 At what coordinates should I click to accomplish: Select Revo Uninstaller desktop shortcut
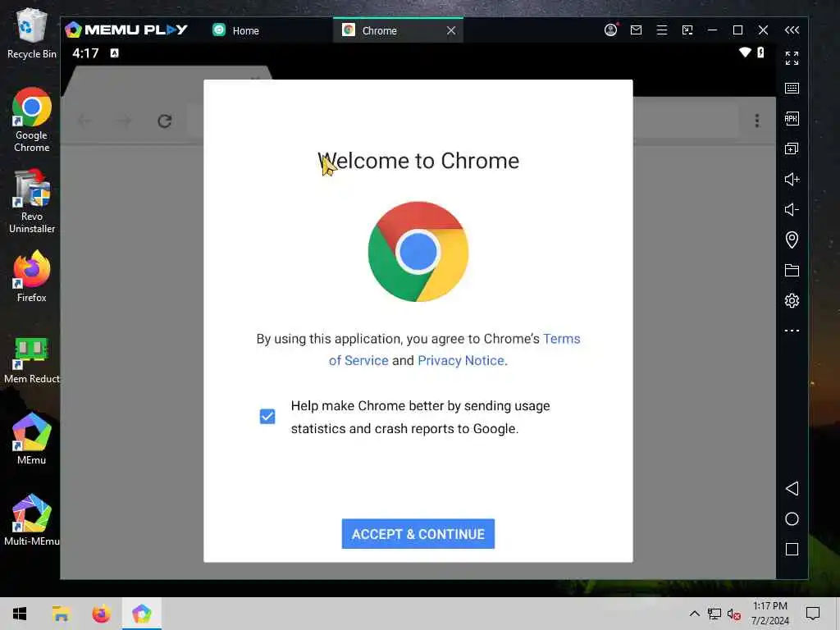pos(32,202)
